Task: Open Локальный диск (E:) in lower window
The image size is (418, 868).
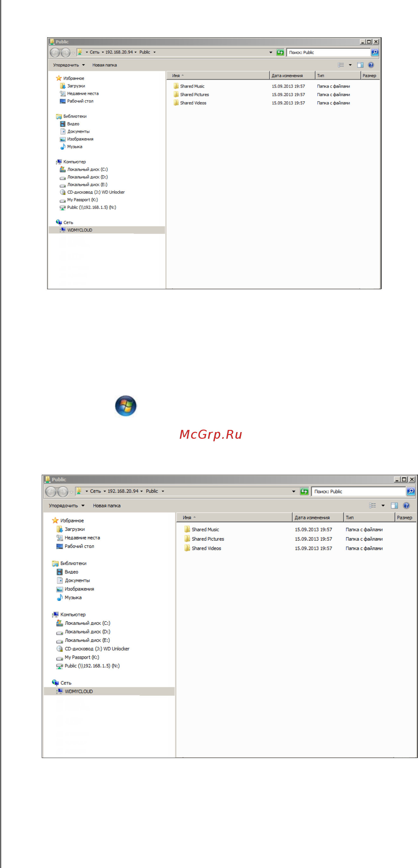Action: point(83,640)
